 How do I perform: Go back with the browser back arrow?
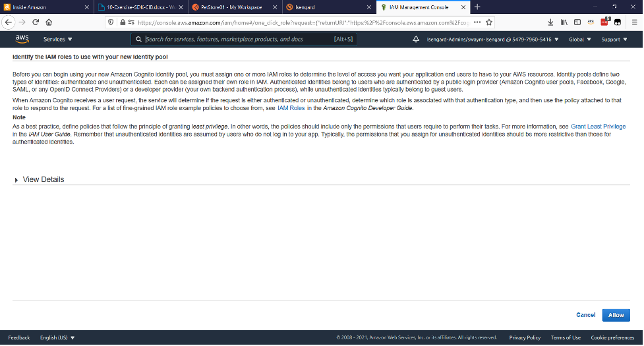click(x=8, y=22)
